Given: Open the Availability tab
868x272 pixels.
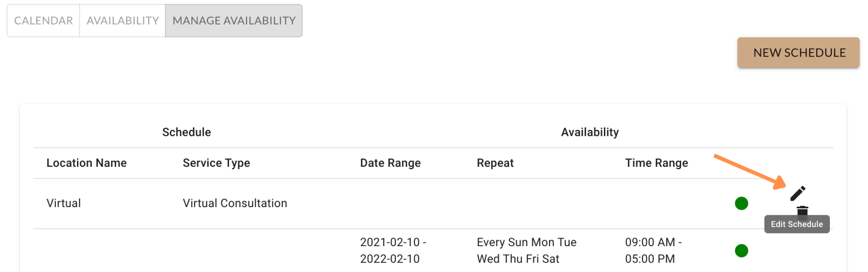Looking at the screenshot, I should tap(122, 21).
